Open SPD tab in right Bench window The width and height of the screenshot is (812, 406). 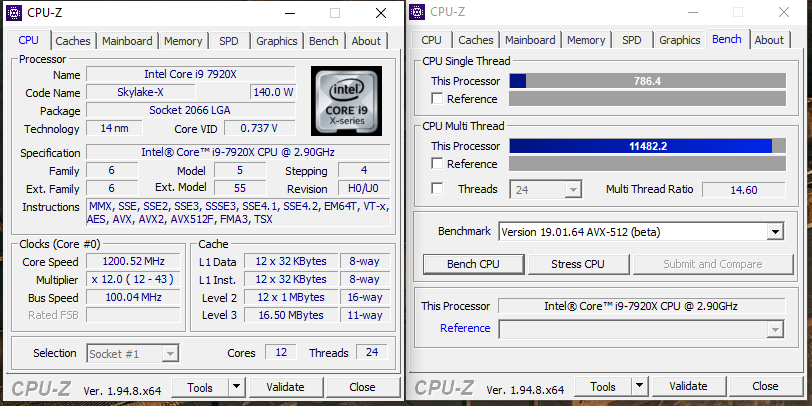tap(631, 40)
